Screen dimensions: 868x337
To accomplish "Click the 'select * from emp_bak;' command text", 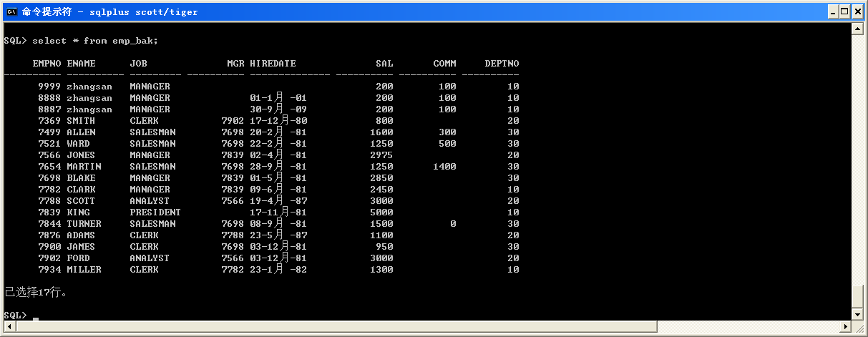I will (x=94, y=41).
